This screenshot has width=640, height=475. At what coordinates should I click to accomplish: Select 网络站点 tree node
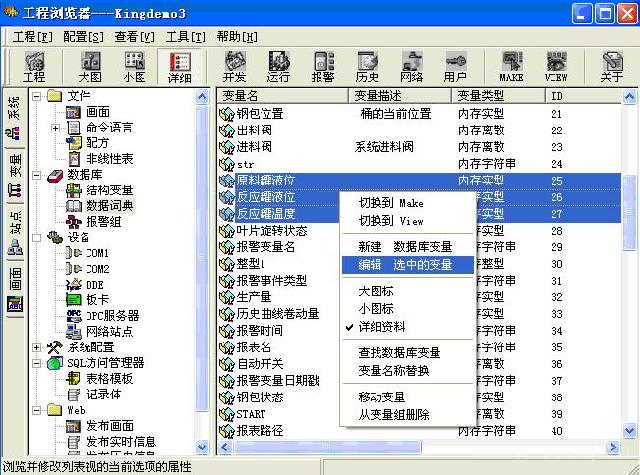point(109,331)
